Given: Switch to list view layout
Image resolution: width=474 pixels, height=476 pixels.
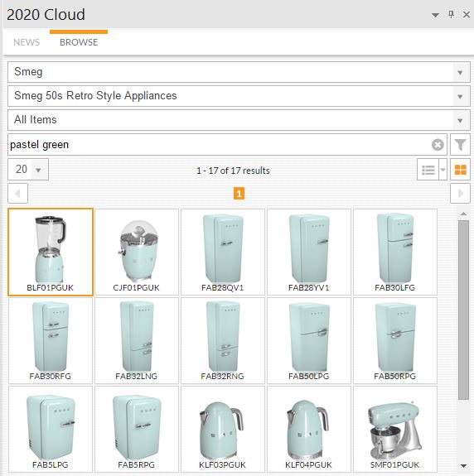Looking at the screenshot, I should tap(428, 170).
